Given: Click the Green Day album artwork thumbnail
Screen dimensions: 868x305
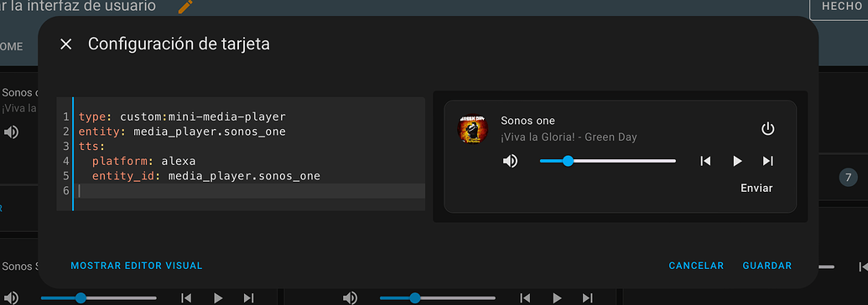Looking at the screenshot, I should [x=472, y=129].
